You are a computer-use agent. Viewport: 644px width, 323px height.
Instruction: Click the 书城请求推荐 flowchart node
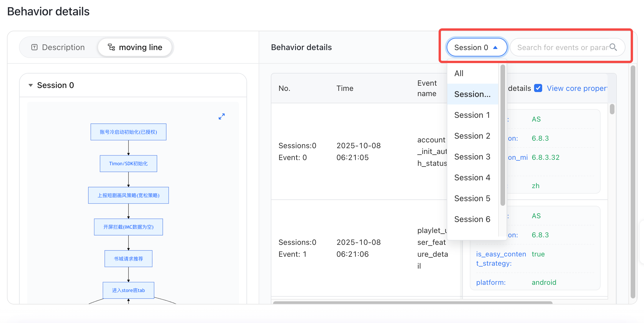point(128,259)
